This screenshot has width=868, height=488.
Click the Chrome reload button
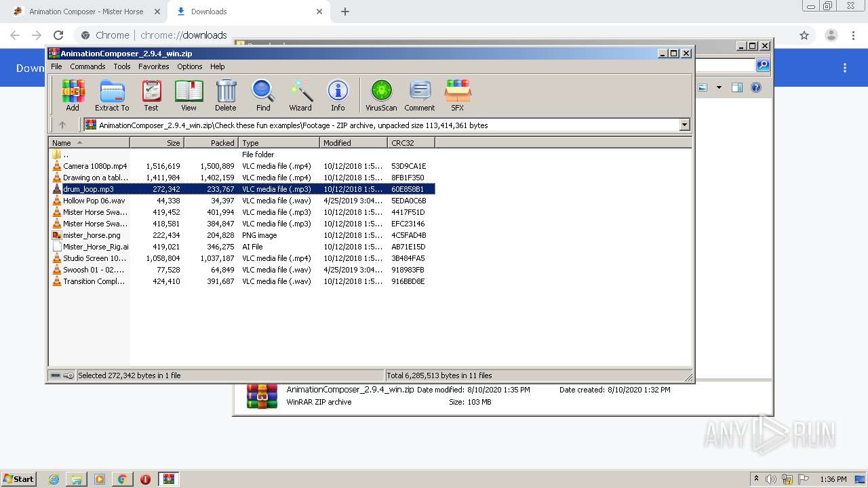tap(58, 35)
